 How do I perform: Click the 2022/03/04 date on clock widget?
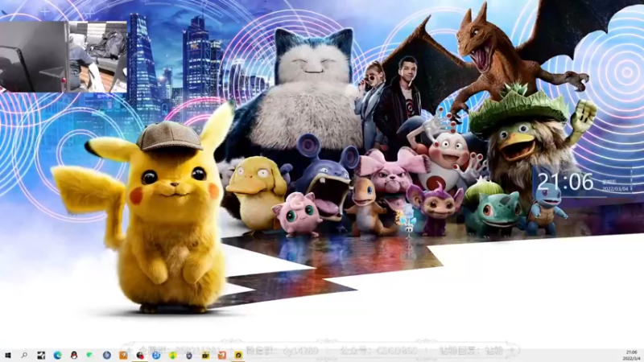(615, 189)
